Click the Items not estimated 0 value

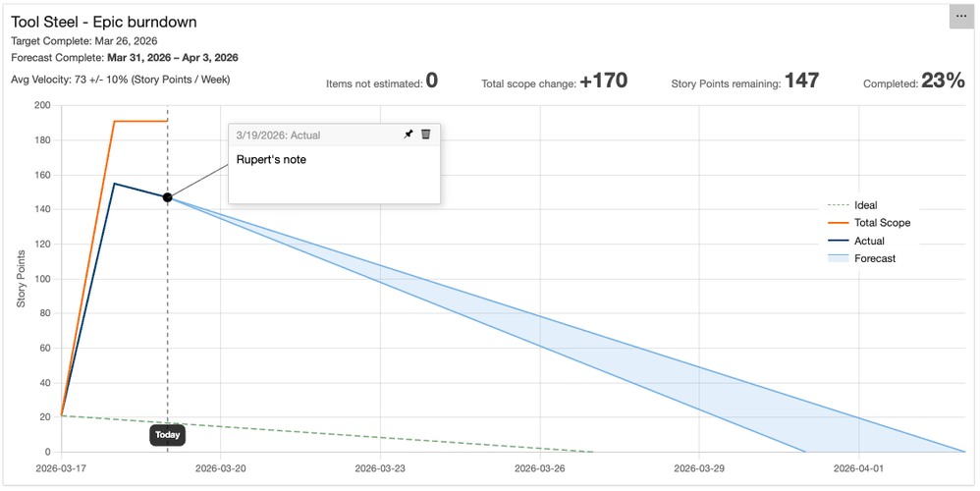[x=432, y=82]
